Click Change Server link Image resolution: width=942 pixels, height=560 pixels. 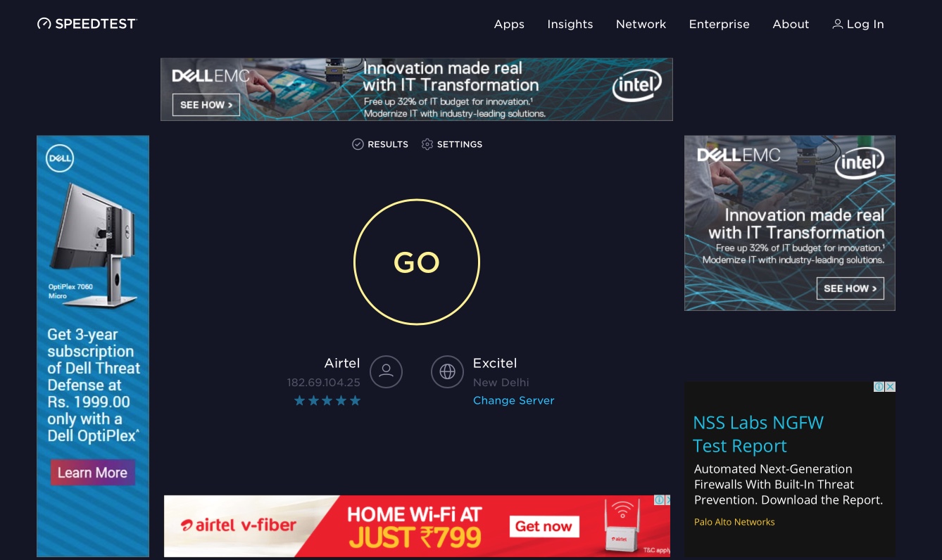point(514,400)
